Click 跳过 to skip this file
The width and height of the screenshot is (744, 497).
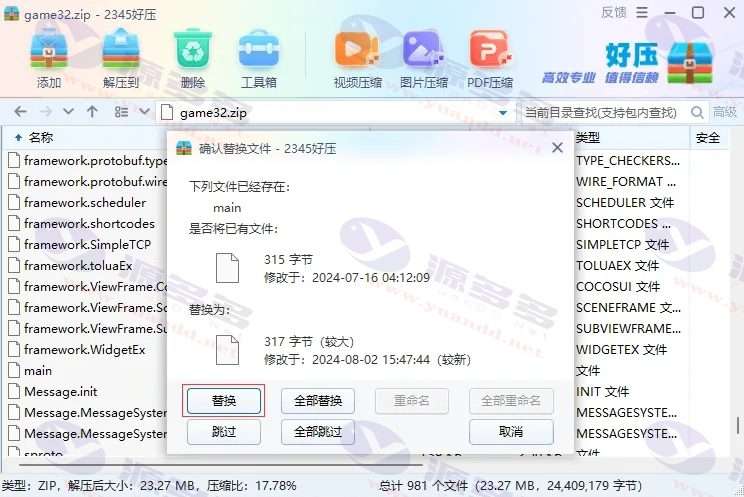coord(224,432)
